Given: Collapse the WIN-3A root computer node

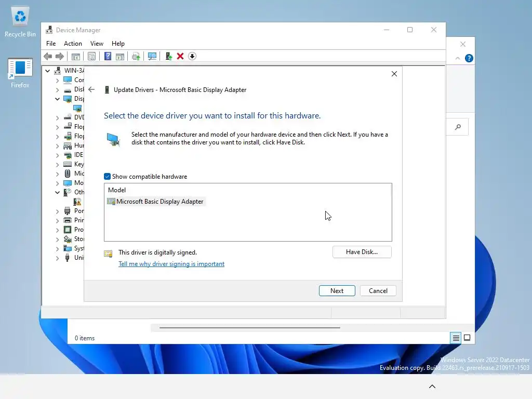Looking at the screenshot, I should [x=47, y=71].
